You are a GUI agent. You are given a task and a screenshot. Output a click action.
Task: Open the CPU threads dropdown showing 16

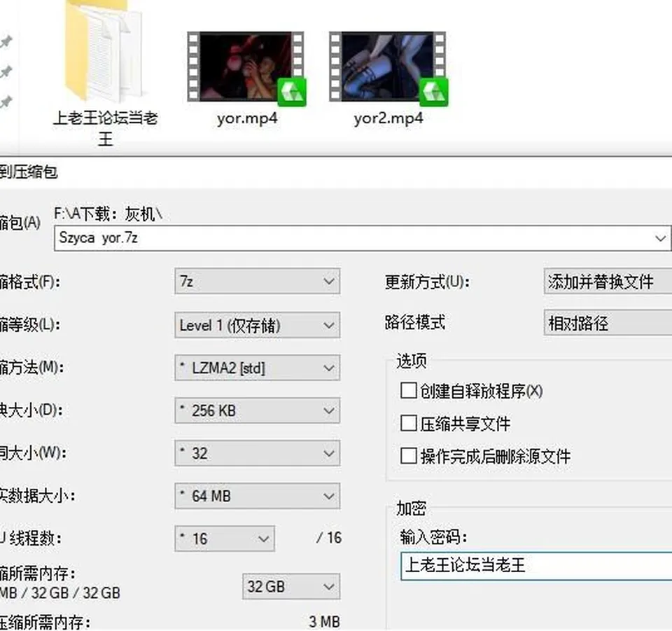225,539
